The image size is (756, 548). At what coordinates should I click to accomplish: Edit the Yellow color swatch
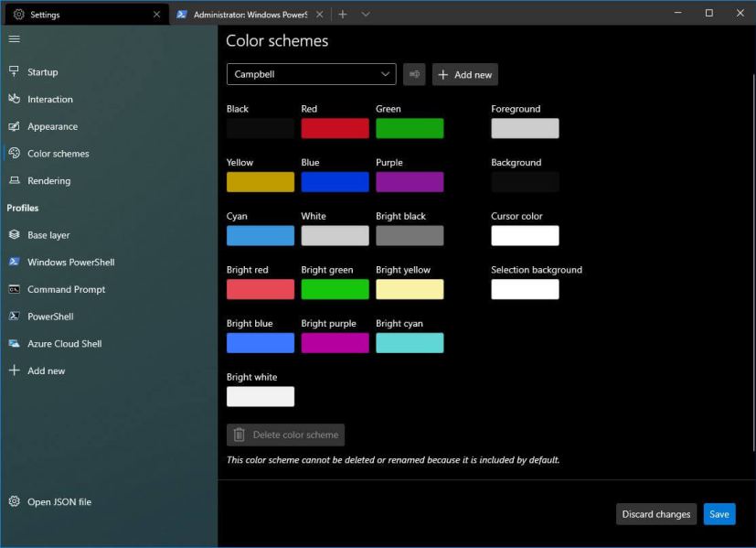pyautogui.click(x=261, y=182)
